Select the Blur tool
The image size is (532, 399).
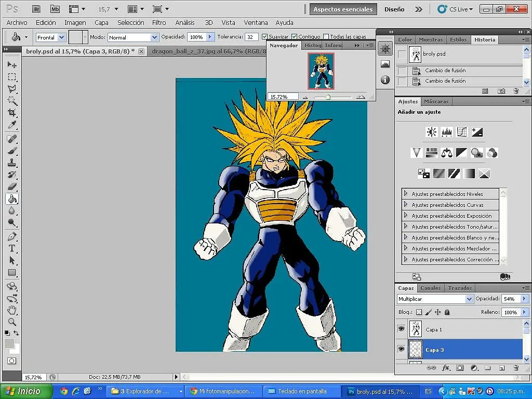[x=12, y=211]
